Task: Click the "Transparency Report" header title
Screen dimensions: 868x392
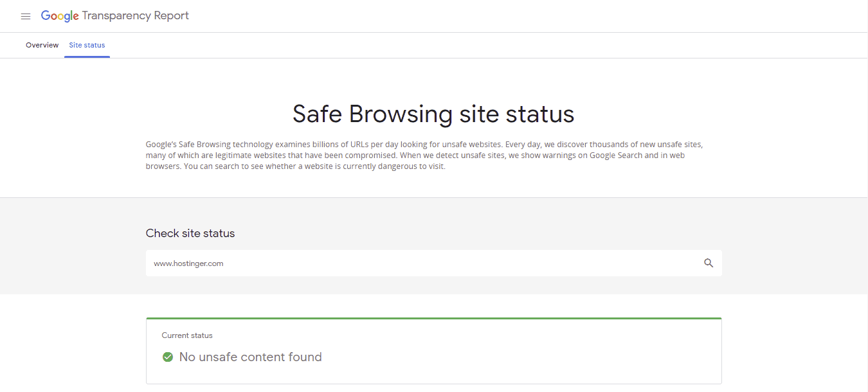Action: [x=135, y=16]
